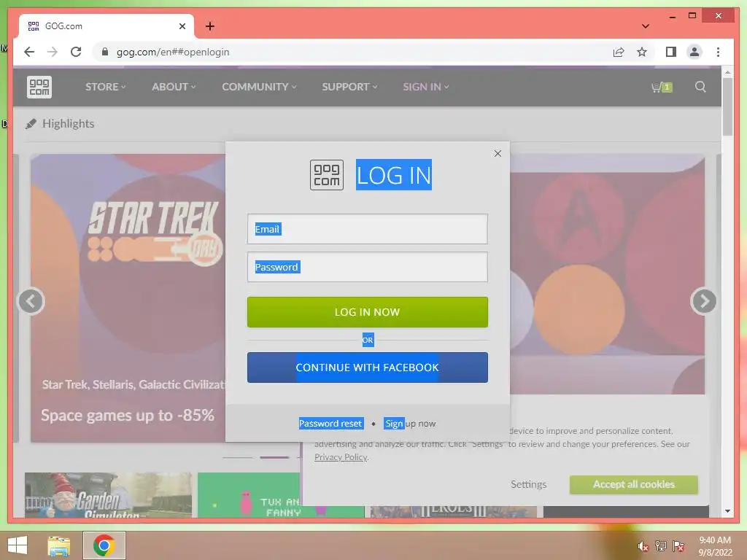Open the Chrome profile avatar

click(x=694, y=52)
